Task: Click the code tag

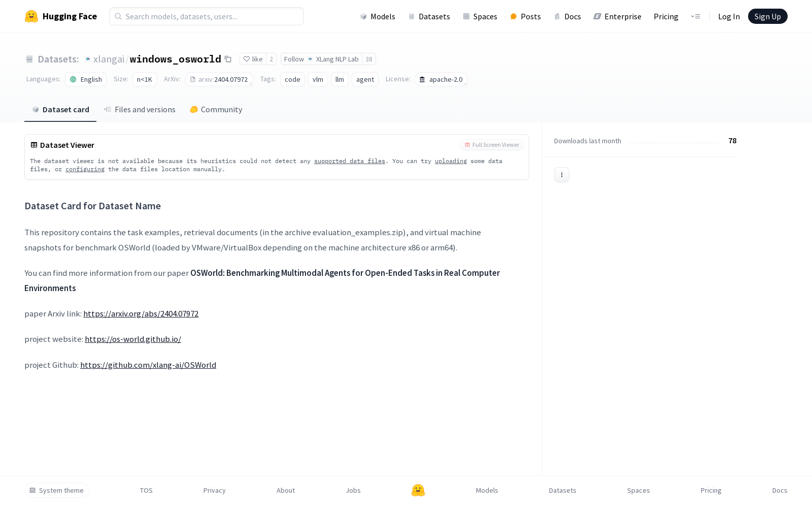Action: pos(292,79)
